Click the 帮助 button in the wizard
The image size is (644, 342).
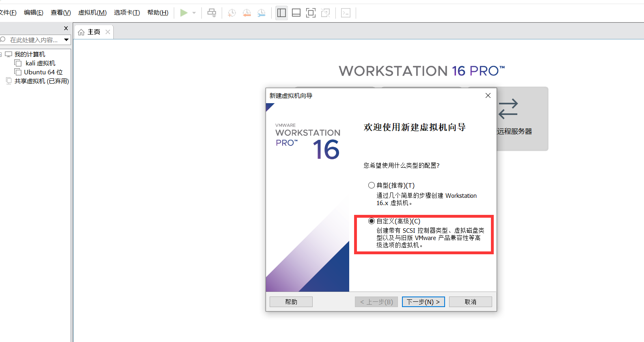[291, 302]
